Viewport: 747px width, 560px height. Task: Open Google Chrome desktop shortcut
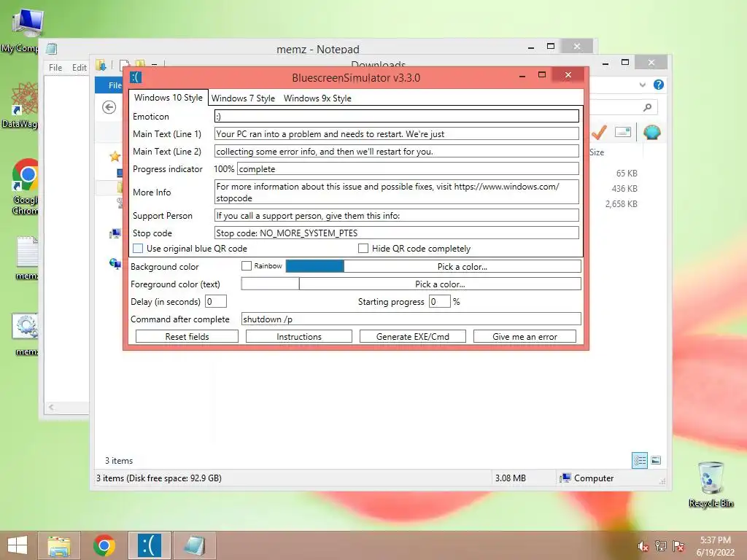coord(26,175)
